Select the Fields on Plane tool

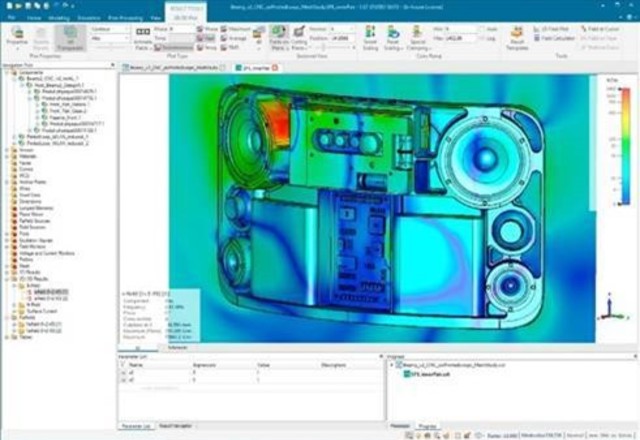click(279, 38)
